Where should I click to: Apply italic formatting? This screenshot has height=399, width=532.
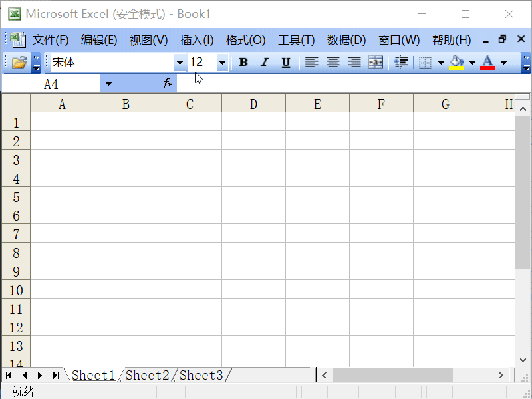pos(264,62)
